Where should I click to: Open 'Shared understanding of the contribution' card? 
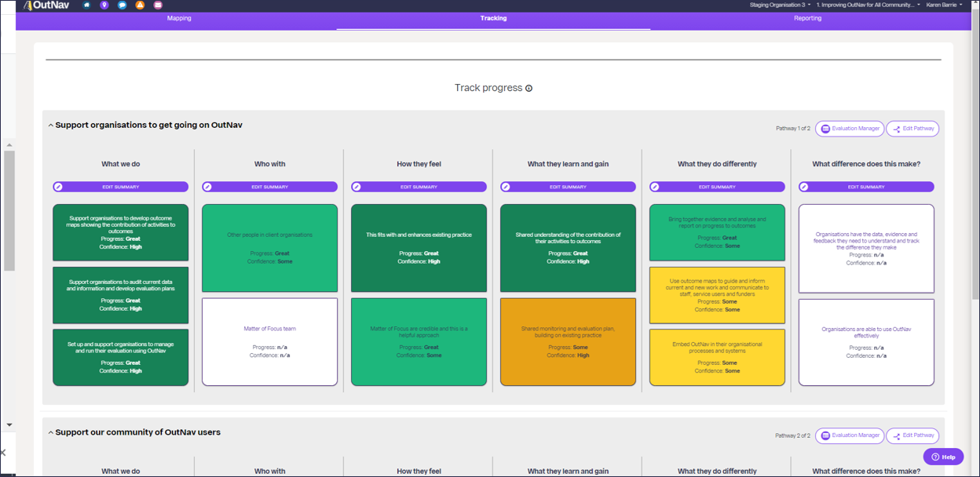click(569, 248)
